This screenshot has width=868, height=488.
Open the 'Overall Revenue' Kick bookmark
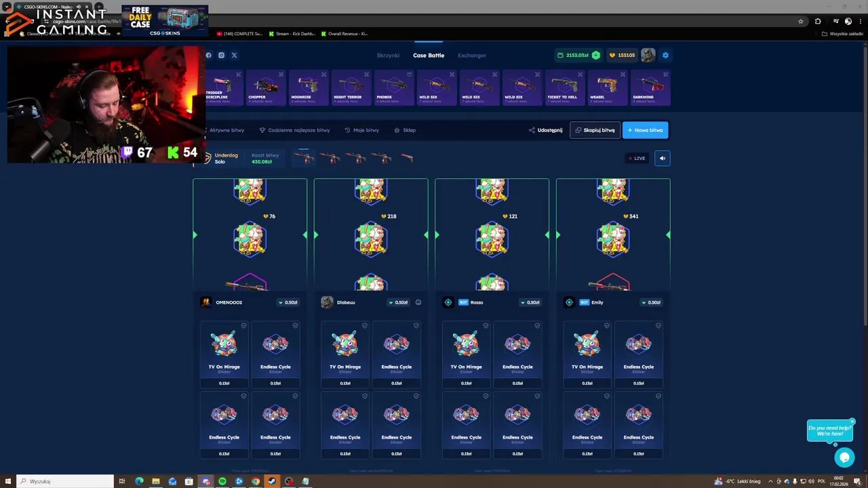click(344, 33)
